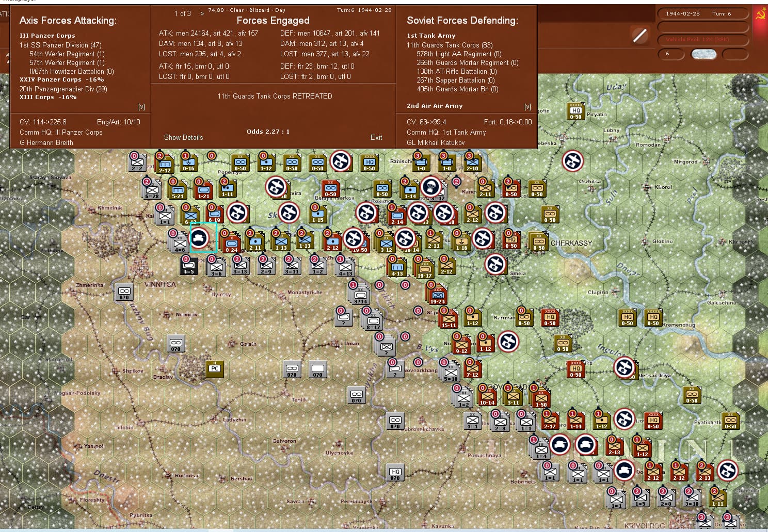Select the German 3=13 infantry counter
This screenshot has width=768, height=532.
[x=240, y=265]
